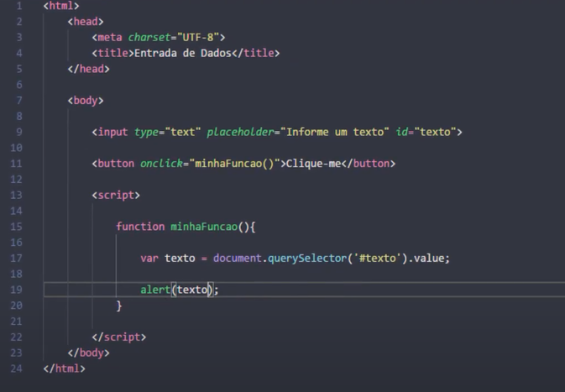Image resolution: width=565 pixels, height=392 pixels.
Task: Click the minhaFuncao function name on line 15
Action: (x=204, y=227)
